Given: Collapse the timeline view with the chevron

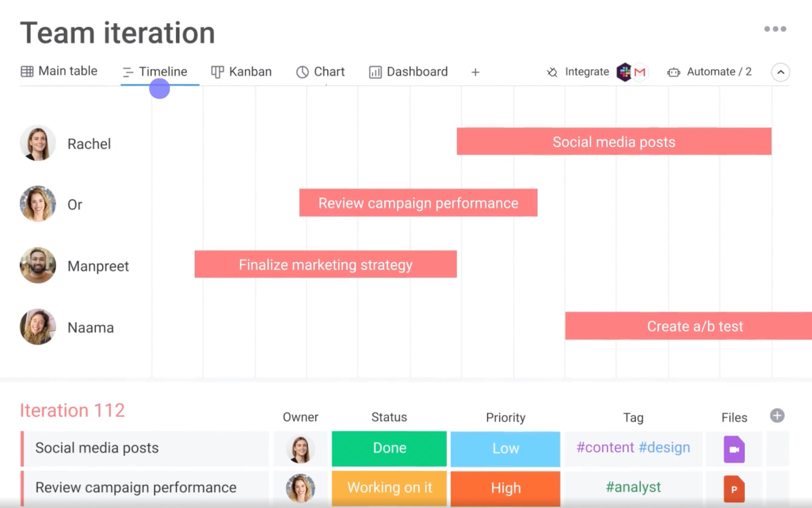Looking at the screenshot, I should (x=782, y=72).
